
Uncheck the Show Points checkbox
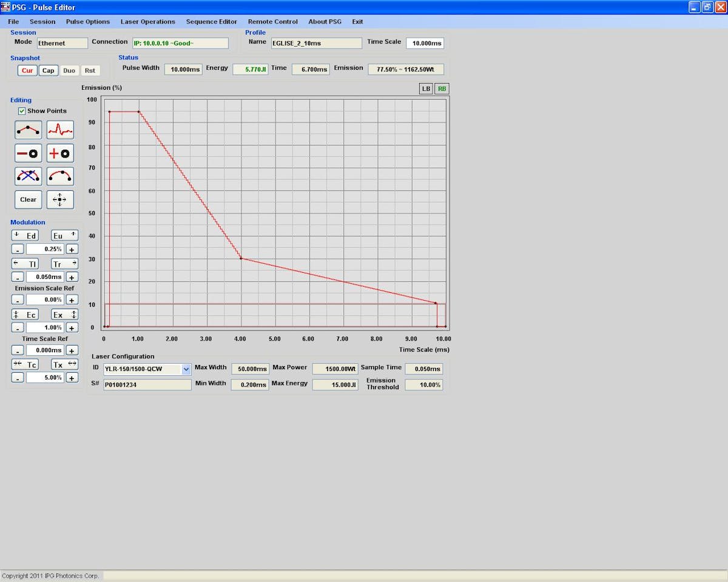22,111
